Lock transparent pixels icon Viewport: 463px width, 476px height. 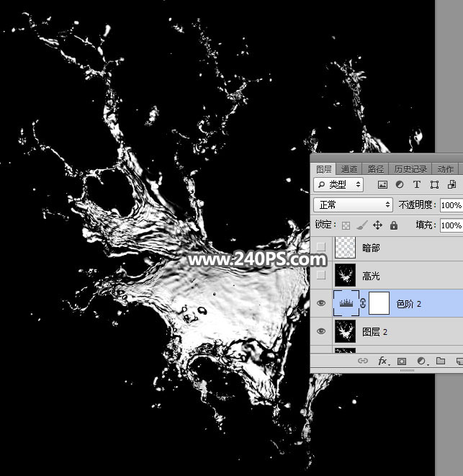(x=346, y=225)
